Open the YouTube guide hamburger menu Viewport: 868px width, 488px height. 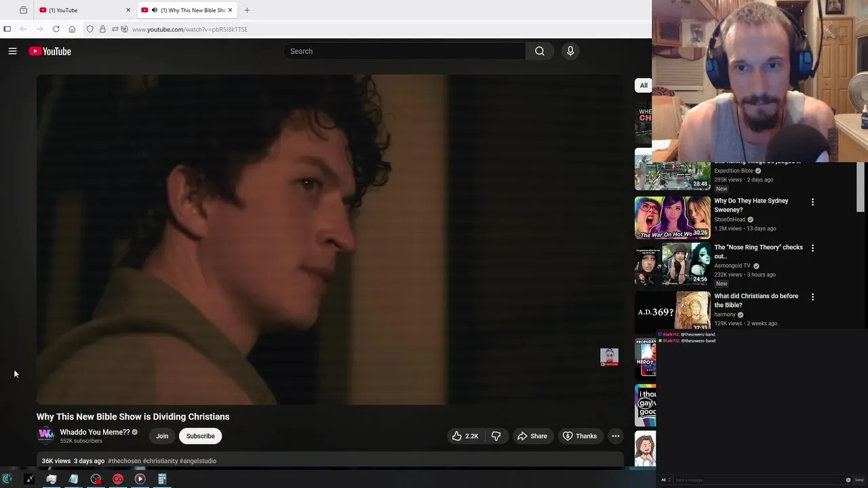click(12, 51)
